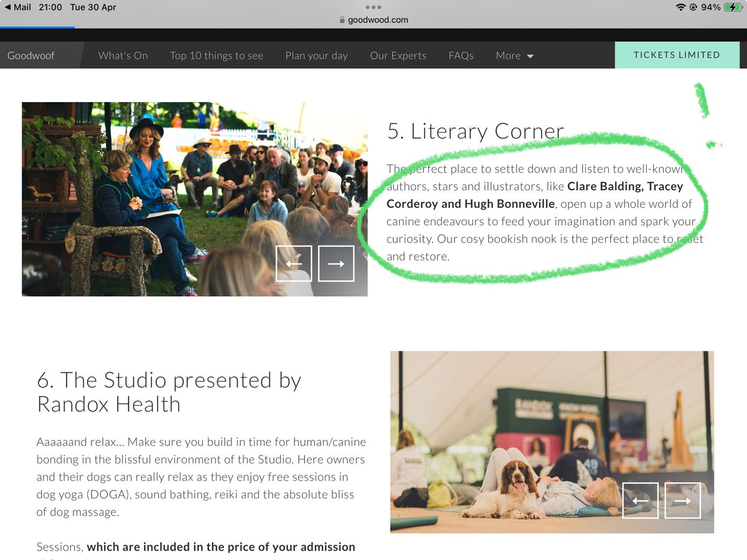Open the What's On menu item
Viewport: 747px width, 560px height.
[x=123, y=55]
